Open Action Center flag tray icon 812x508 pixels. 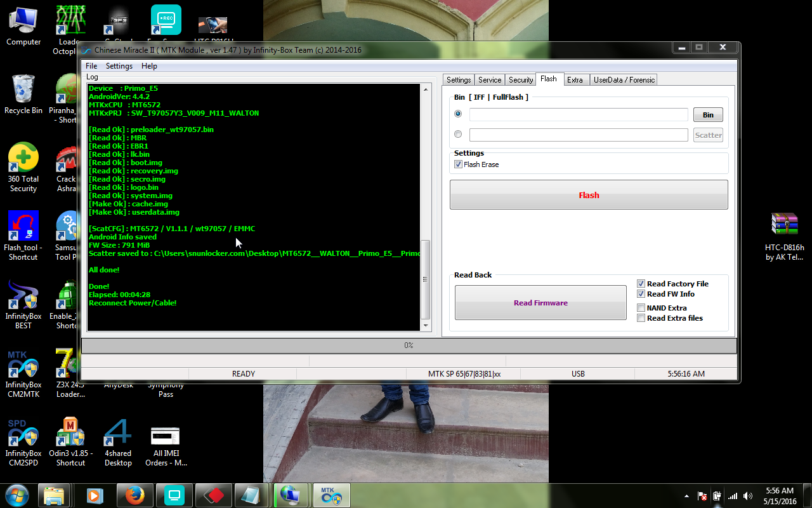click(702, 496)
